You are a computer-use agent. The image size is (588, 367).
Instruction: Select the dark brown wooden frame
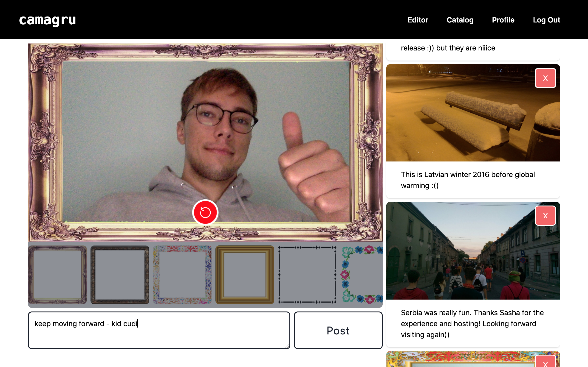pyautogui.click(x=120, y=275)
